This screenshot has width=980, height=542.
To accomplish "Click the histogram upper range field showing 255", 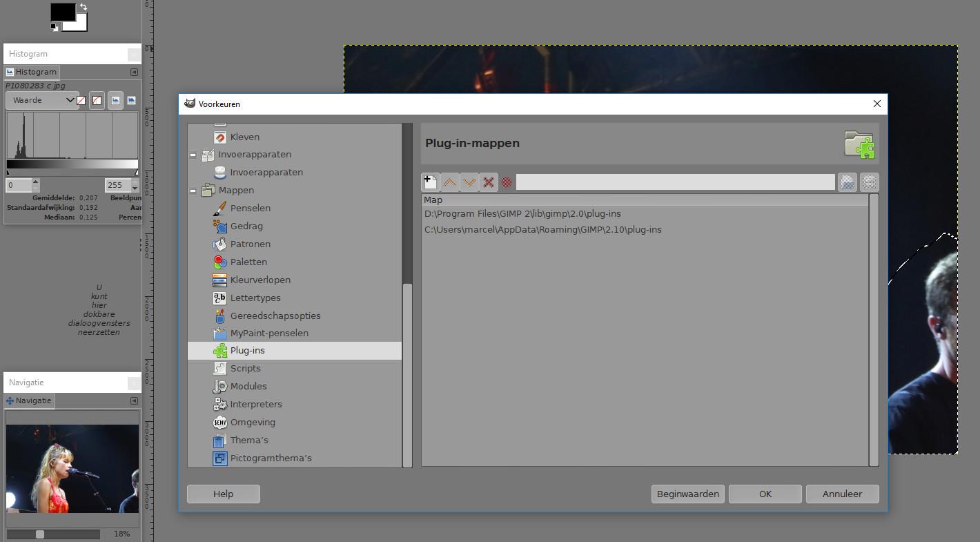I will tap(117, 185).
